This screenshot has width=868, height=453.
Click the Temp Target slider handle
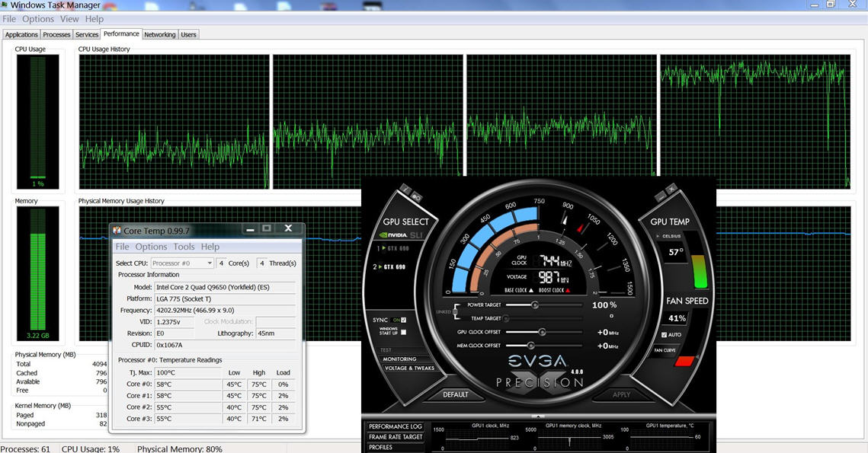505,318
